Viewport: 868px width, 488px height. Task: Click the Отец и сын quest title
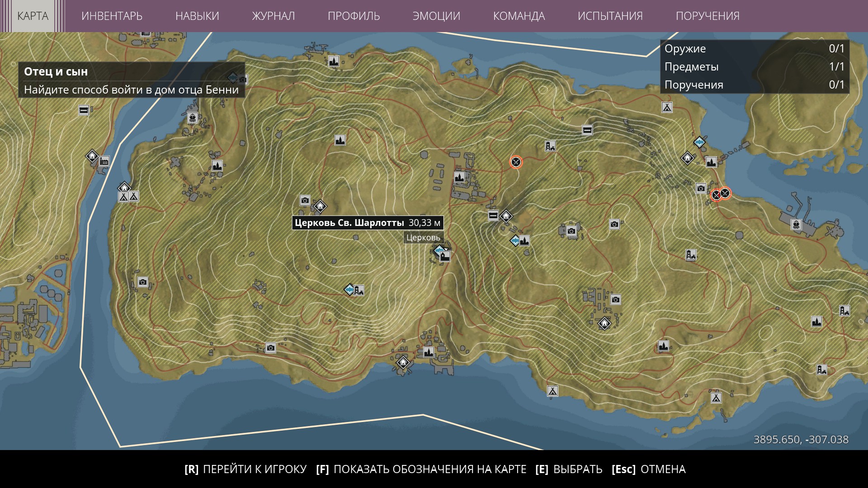pos(56,71)
